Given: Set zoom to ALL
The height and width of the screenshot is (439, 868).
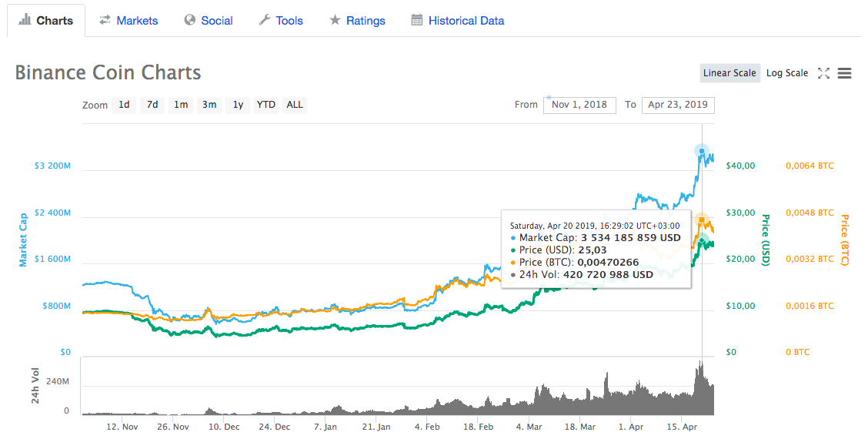Looking at the screenshot, I should tap(295, 105).
